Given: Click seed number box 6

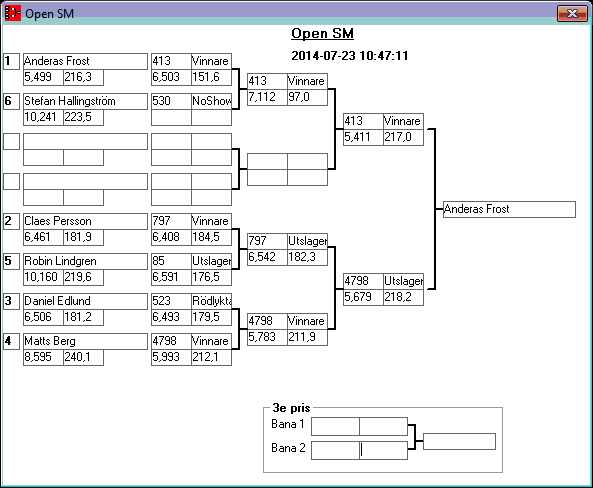Looking at the screenshot, I should click(12, 101).
